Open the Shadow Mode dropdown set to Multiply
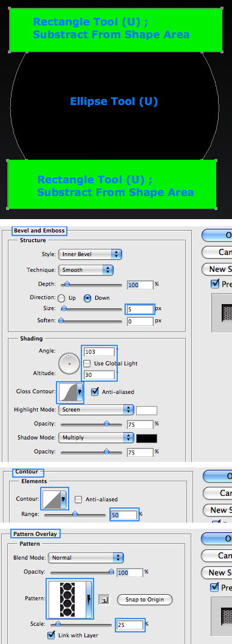The width and height of the screenshot is (232, 644). coord(96,438)
